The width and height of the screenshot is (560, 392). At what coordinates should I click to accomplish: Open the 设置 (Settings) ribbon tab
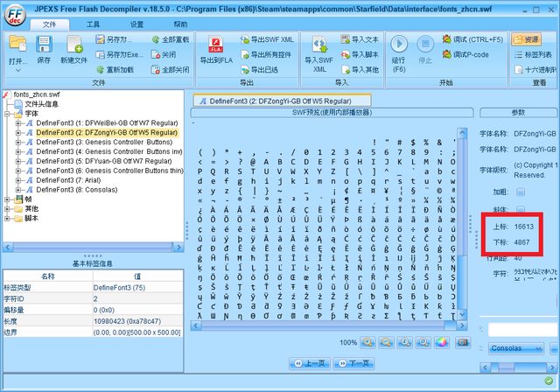[x=136, y=24]
